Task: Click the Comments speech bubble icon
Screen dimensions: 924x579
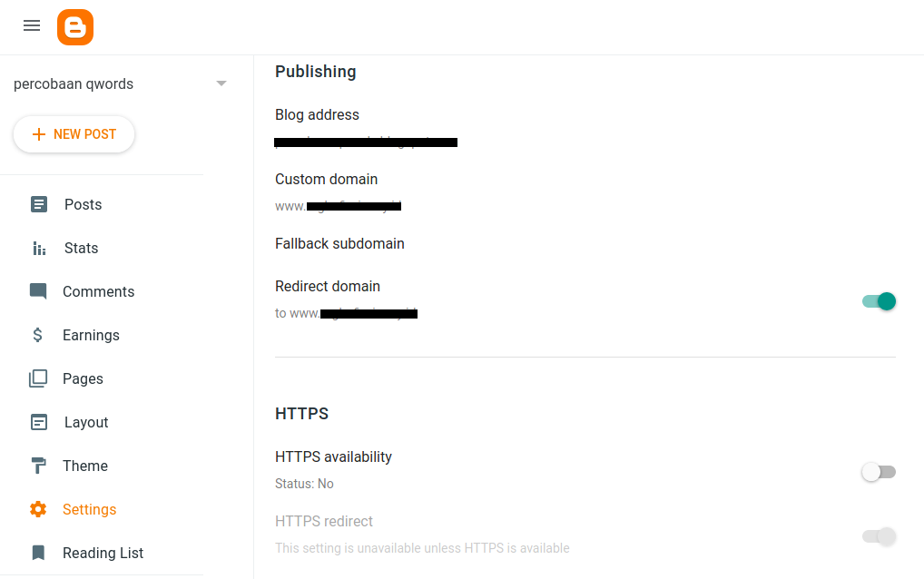Action: tap(38, 291)
